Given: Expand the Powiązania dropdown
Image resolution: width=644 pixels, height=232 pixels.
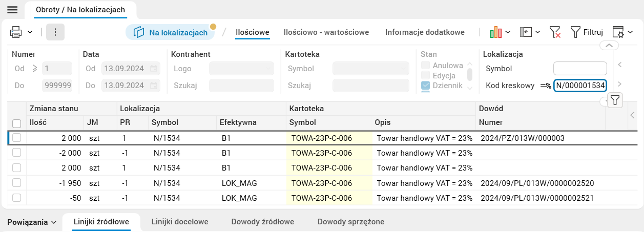Looking at the screenshot, I should [32, 222].
